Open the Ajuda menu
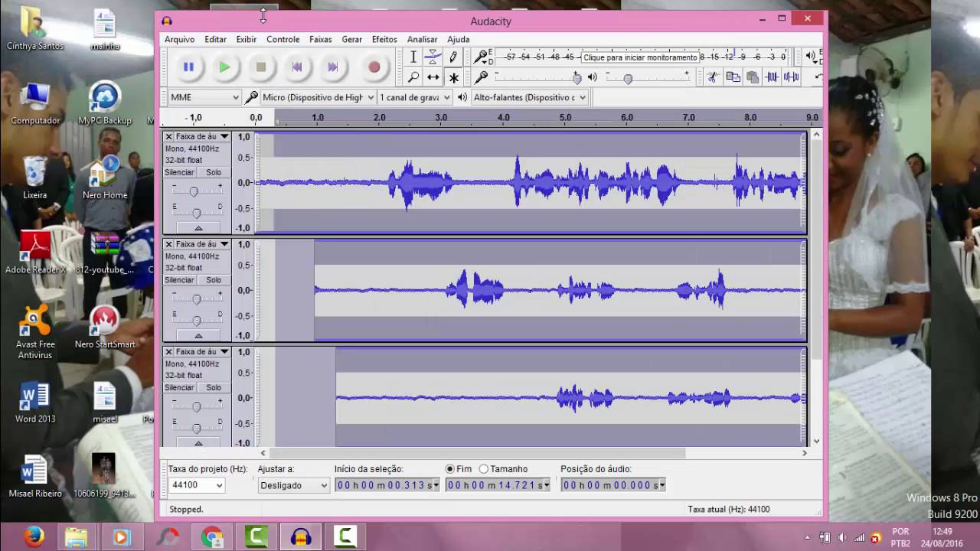Viewport: 980px width, 551px height. coord(458,39)
